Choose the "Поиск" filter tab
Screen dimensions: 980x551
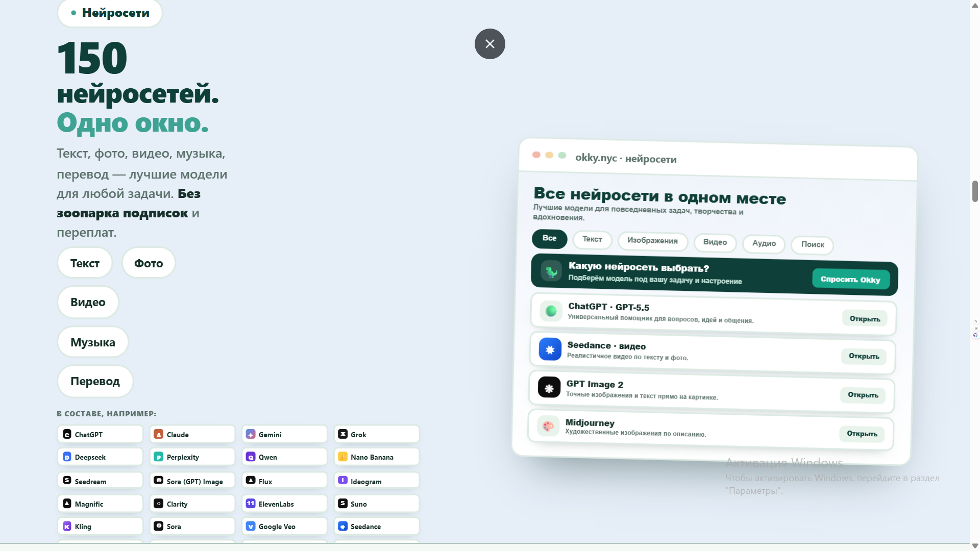point(812,244)
